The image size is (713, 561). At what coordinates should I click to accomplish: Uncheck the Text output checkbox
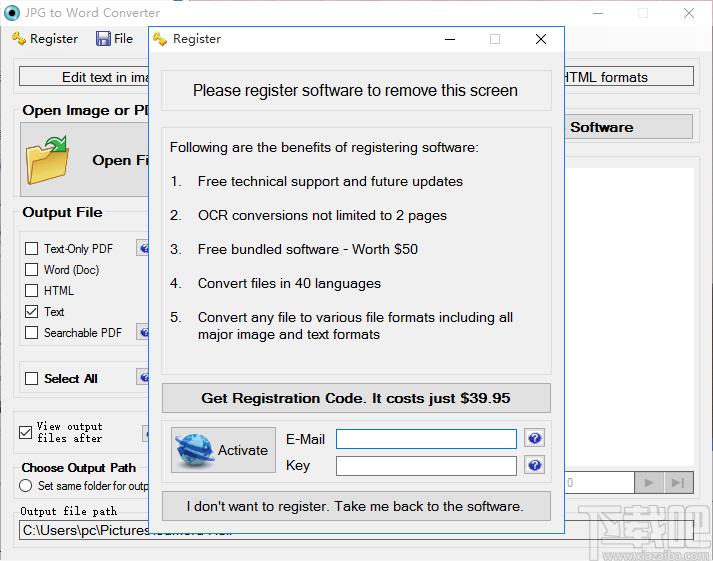(x=31, y=311)
